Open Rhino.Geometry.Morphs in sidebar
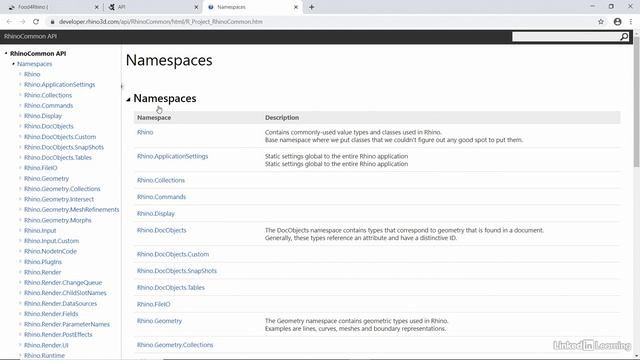The width and height of the screenshot is (640, 360). (58, 220)
